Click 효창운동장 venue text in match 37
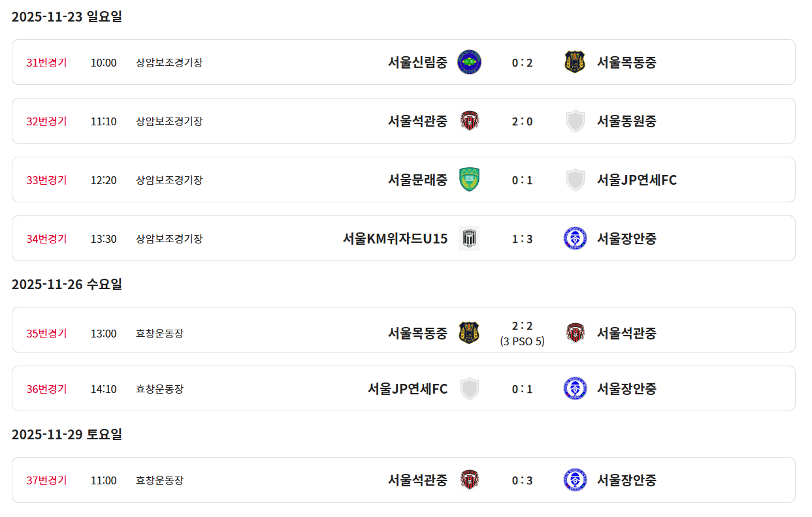Screen dimensions: 812x517 (x=159, y=480)
